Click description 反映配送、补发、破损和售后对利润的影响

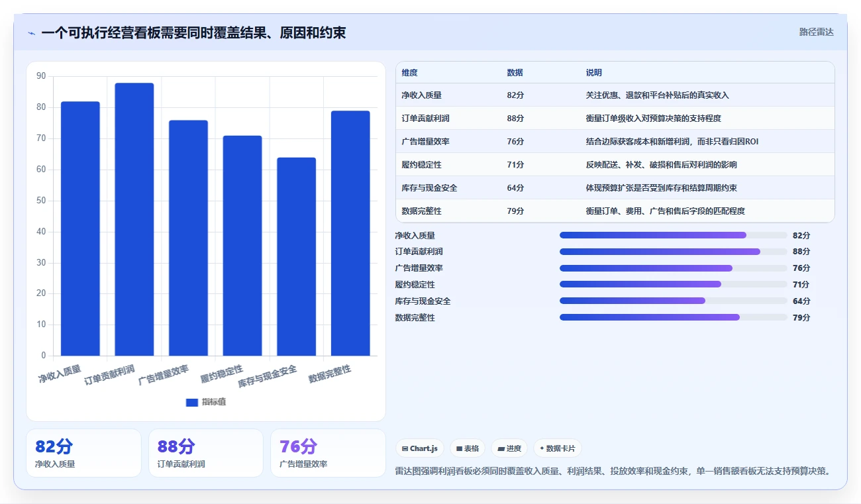tap(661, 165)
